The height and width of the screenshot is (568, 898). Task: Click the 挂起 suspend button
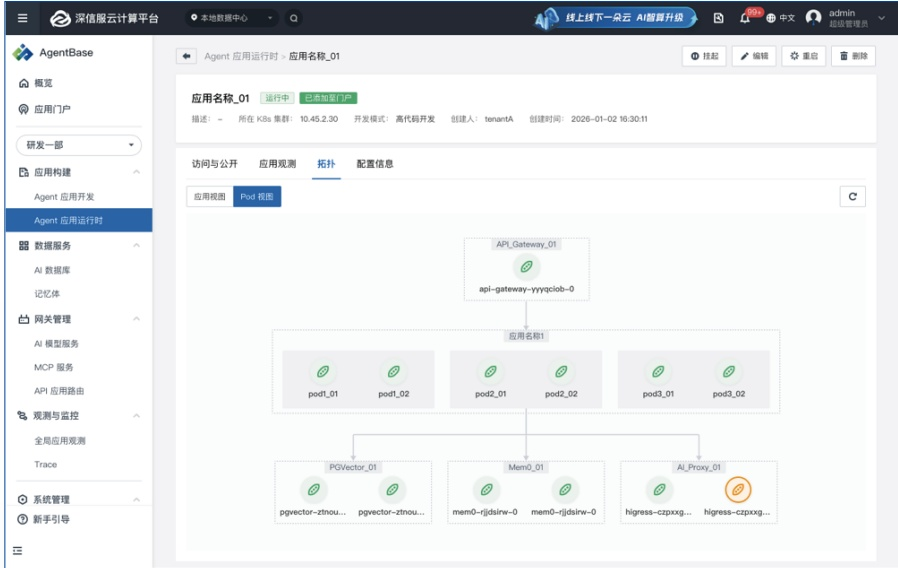pyautogui.click(x=704, y=56)
